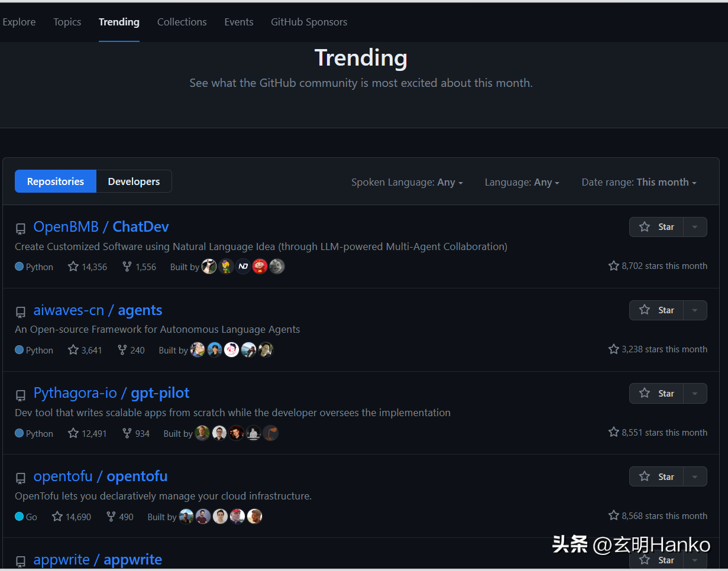The height and width of the screenshot is (571, 728).
Task: Click the subtitle "See what the GitHub community"
Action: [x=361, y=83]
